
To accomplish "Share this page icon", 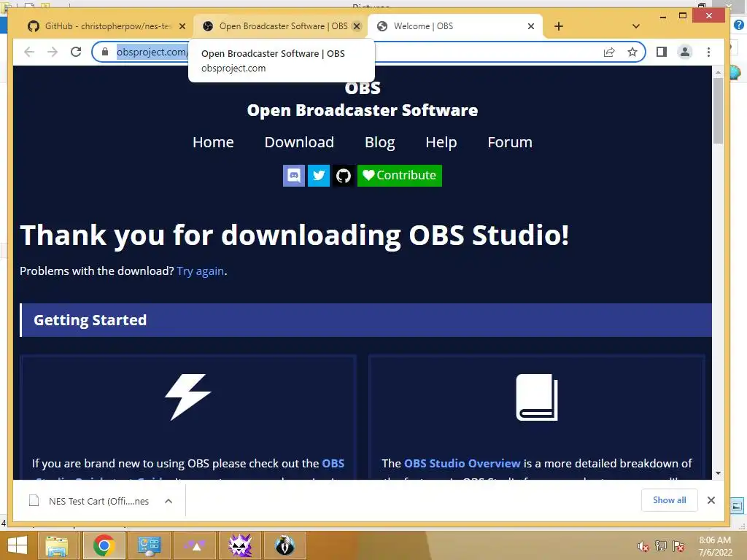I will tap(609, 52).
